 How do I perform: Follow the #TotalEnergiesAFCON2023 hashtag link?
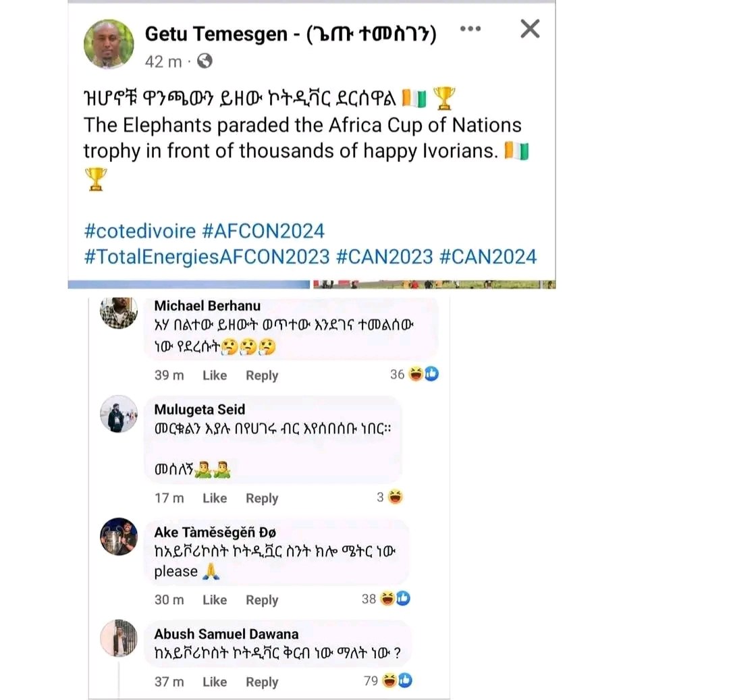[207, 257]
